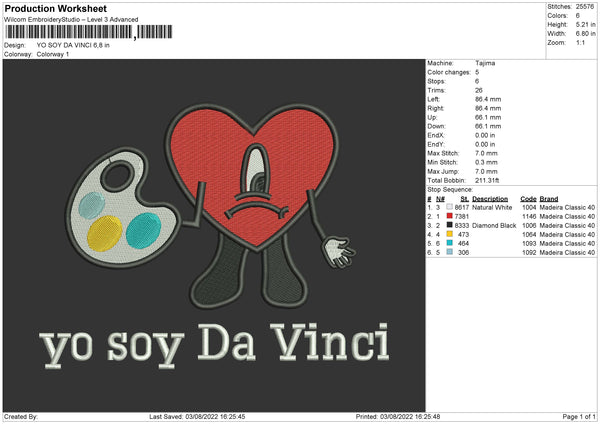Select the EndY value 0.00 in
Image resolution: width=600 pixels, height=424 pixels.
tap(485, 144)
